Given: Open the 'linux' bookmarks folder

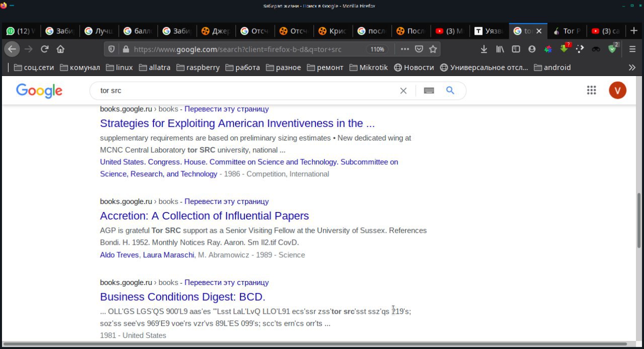Looking at the screenshot, I should pos(119,67).
